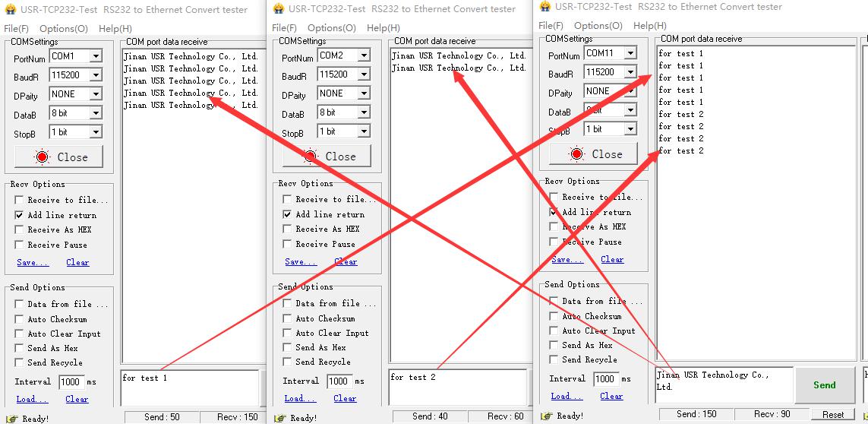Image resolution: width=868 pixels, height=424 pixels.
Task: Open DPaity dropdown in the COM11 window
Action: (x=631, y=91)
